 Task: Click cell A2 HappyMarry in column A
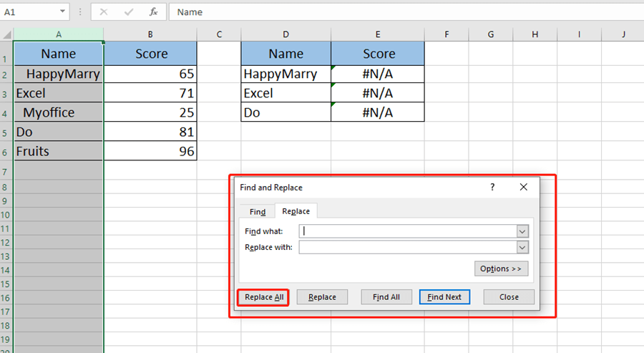59,74
